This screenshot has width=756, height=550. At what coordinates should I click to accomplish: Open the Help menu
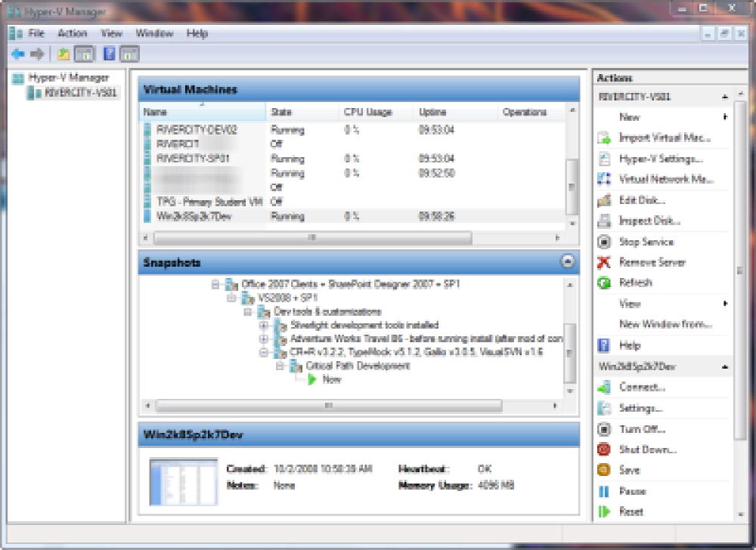[x=197, y=33]
